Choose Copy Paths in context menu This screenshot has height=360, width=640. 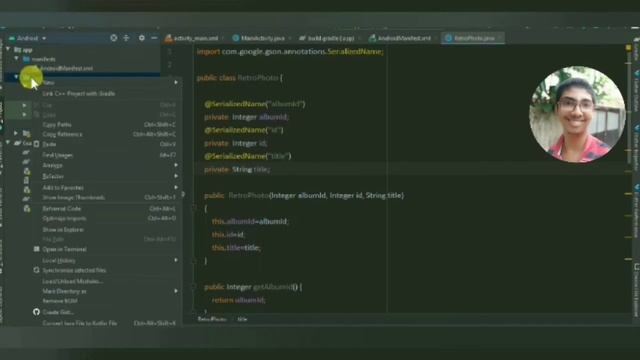[107, 124]
